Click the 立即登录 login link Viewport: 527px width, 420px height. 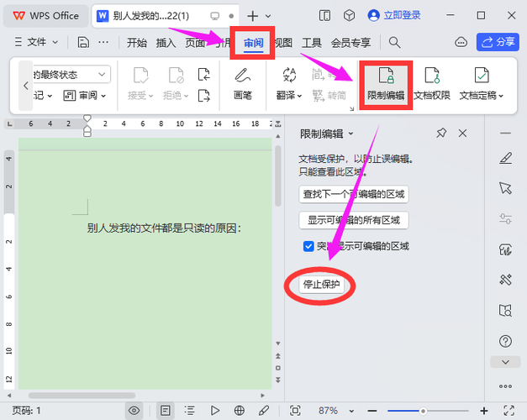coord(394,15)
